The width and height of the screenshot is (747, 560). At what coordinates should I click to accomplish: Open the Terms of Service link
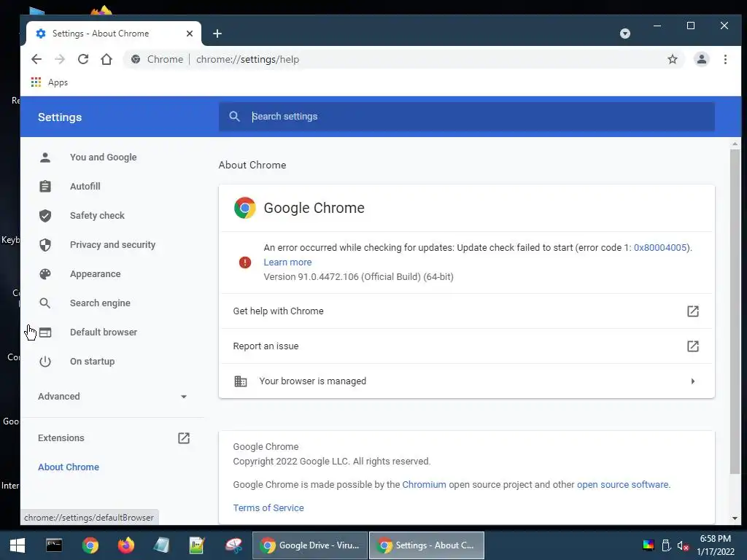(268, 508)
